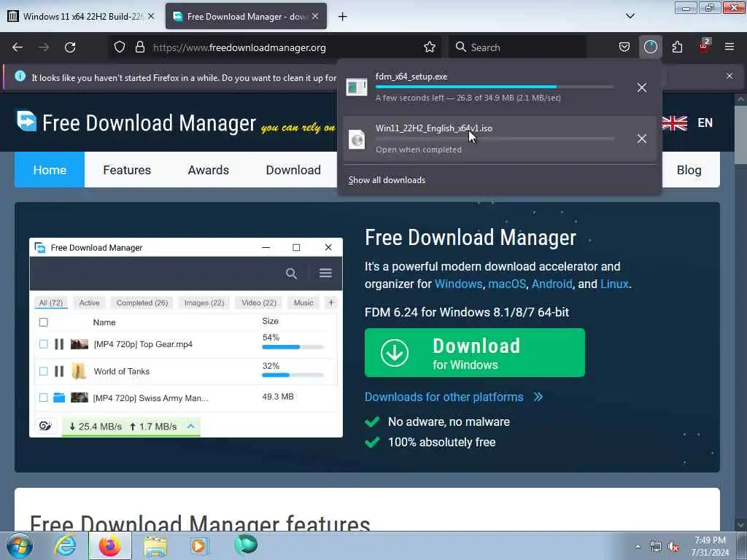
Task: Open the Download navigation item
Action: click(293, 170)
